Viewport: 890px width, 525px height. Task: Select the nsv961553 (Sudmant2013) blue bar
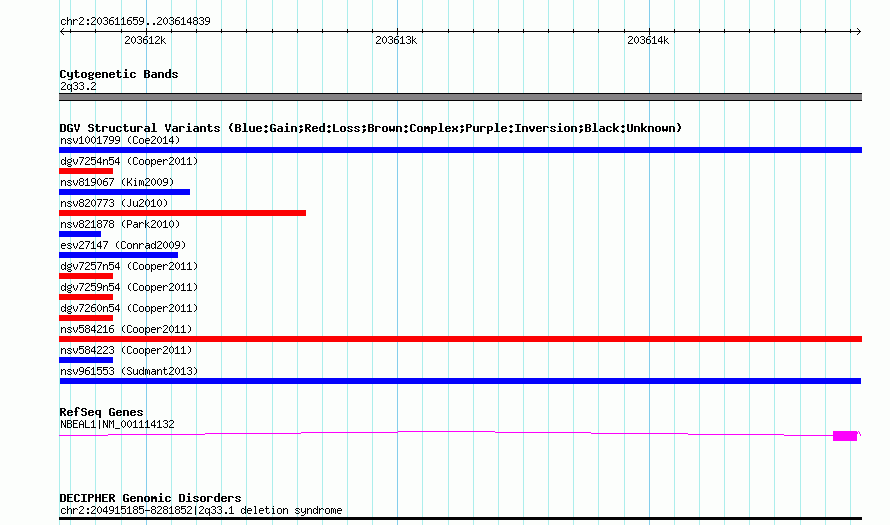coord(460,381)
